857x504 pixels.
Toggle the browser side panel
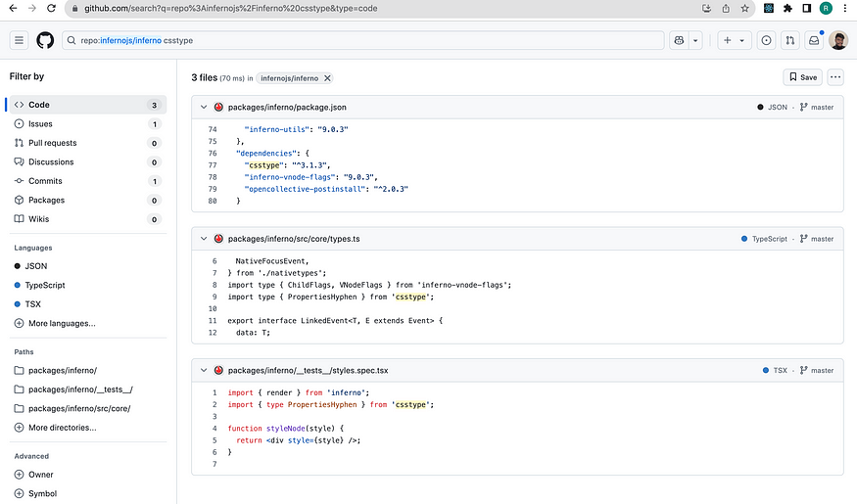click(x=807, y=8)
